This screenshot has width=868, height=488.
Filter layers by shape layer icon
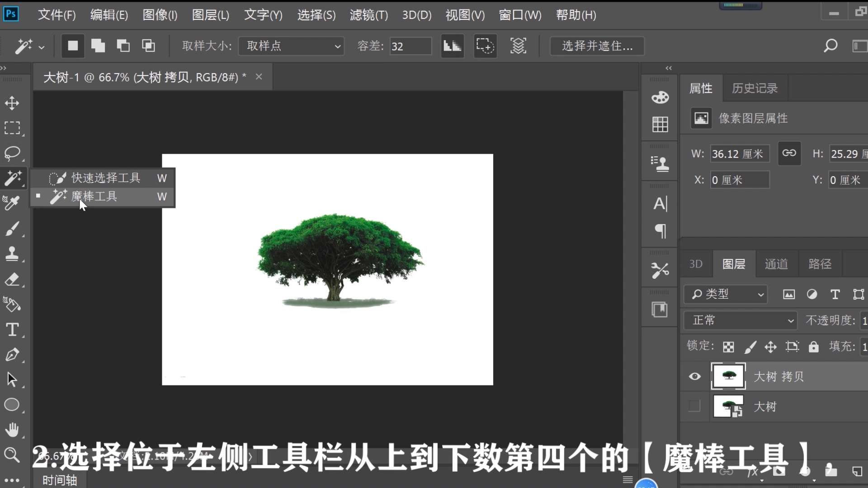[859, 295]
